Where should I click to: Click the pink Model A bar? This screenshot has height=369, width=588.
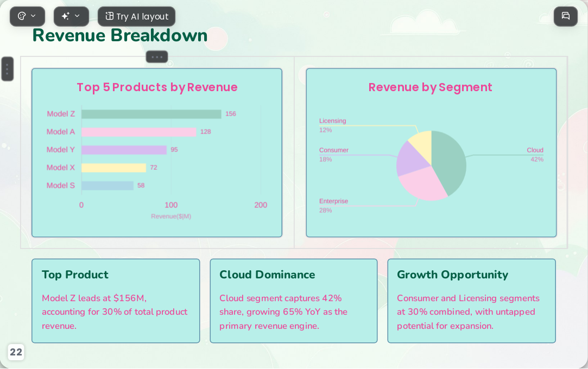point(139,132)
